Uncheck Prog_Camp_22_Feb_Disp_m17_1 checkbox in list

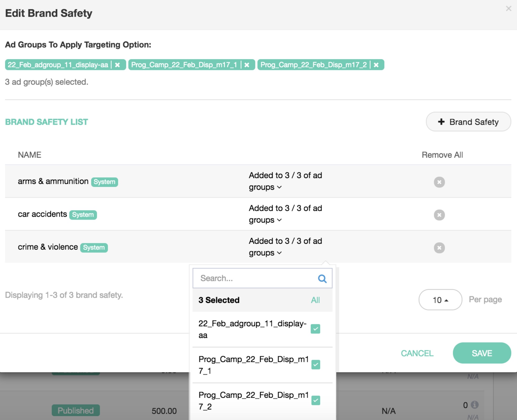(315, 365)
